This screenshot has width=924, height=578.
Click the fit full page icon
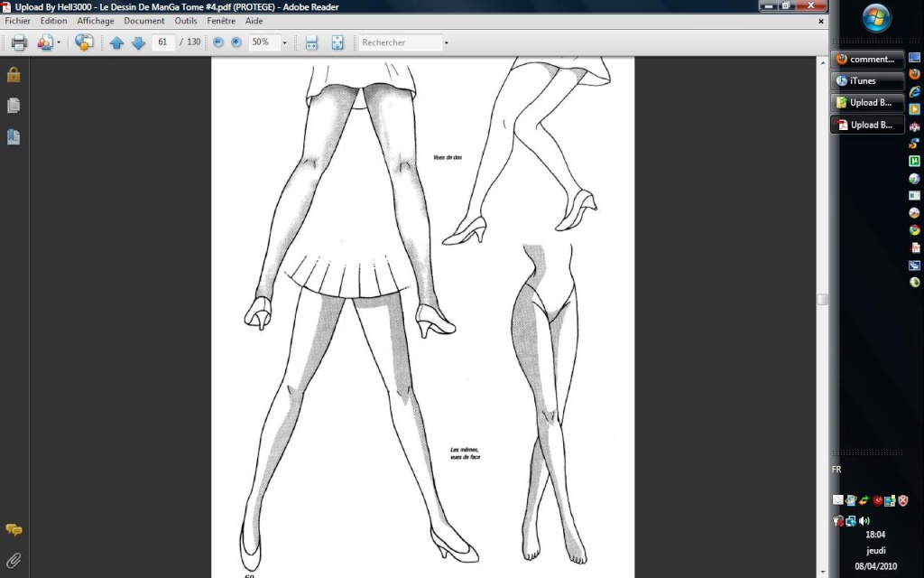click(337, 42)
